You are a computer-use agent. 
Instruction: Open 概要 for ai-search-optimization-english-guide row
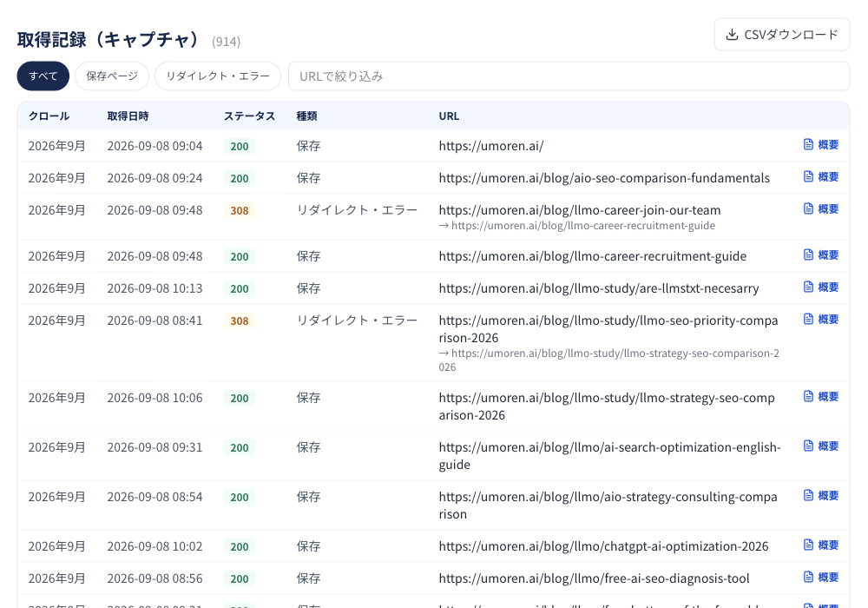tap(821, 446)
